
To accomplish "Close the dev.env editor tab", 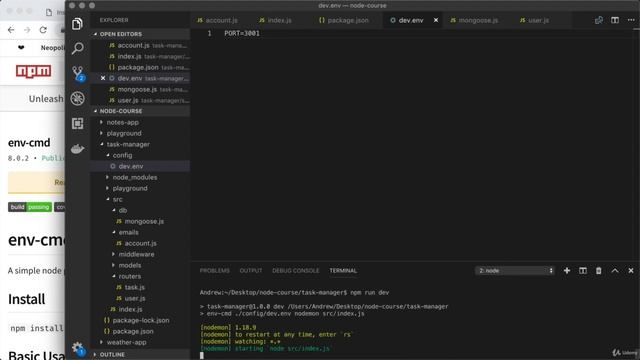I will pyautogui.click(x=436, y=20).
